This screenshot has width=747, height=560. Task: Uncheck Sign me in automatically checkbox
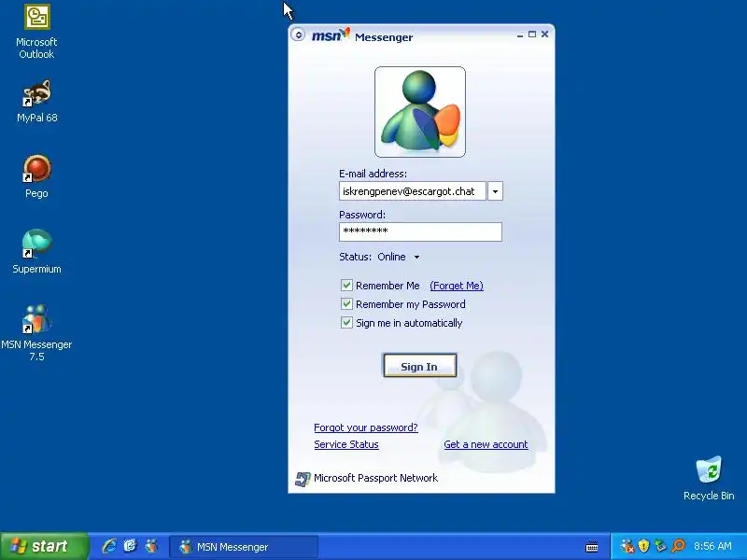point(346,322)
